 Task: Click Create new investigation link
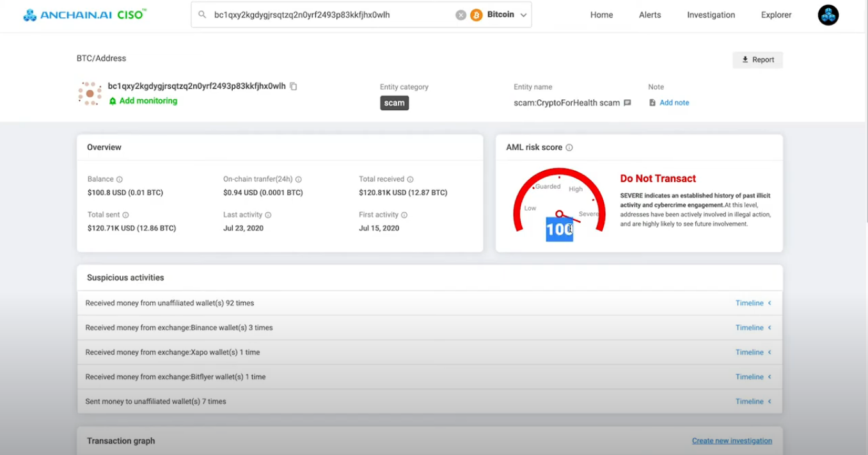(x=732, y=441)
